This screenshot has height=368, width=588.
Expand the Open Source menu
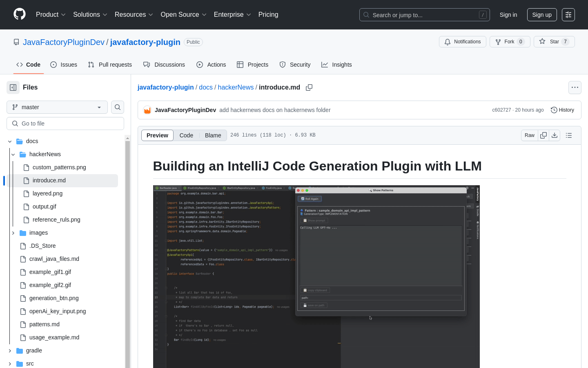click(x=184, y=15)
